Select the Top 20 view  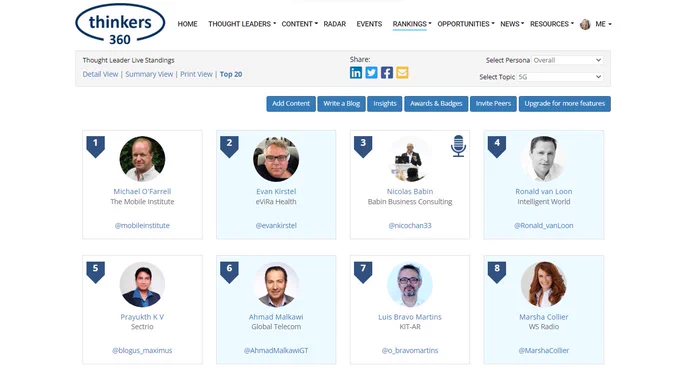pos(231,74)
